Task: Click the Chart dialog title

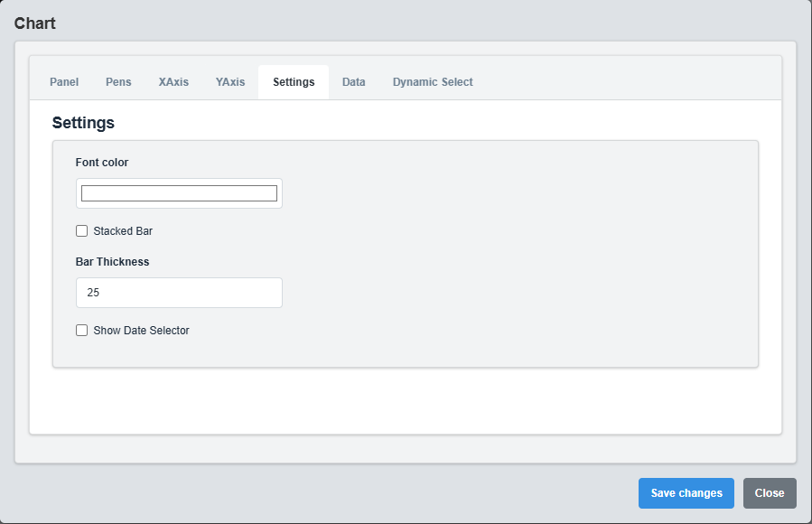Action: [x=35, y=23]
